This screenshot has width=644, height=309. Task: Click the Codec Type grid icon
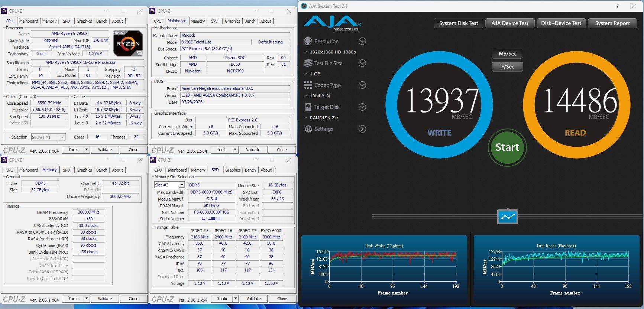point(308,85)
